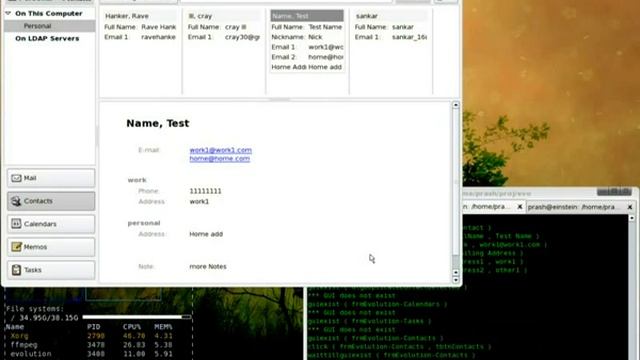The width and height of the screenshot is (640, 360).
Task: Open the Calendars component button
Action: (51, 224)
